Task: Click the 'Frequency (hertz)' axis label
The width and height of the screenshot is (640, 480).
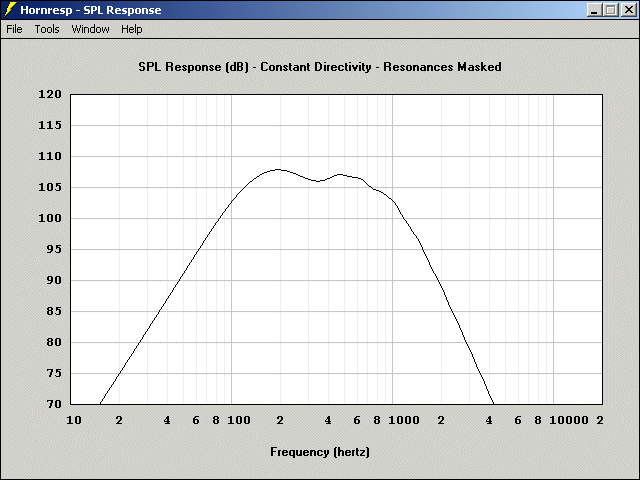Action: [320, 452]
